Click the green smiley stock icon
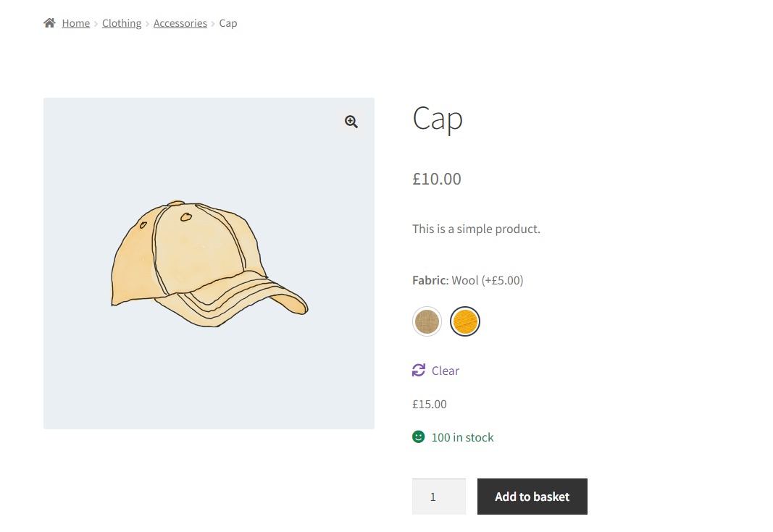Image resolution: width=773 pixels, height=532 pixels. click(418, 436)
